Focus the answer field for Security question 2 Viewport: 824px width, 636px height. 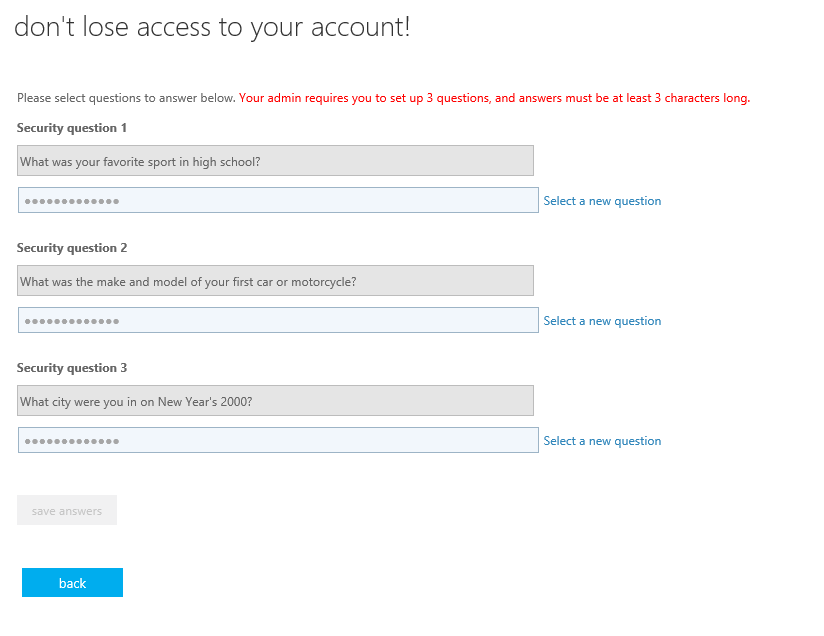coord(278,320)
